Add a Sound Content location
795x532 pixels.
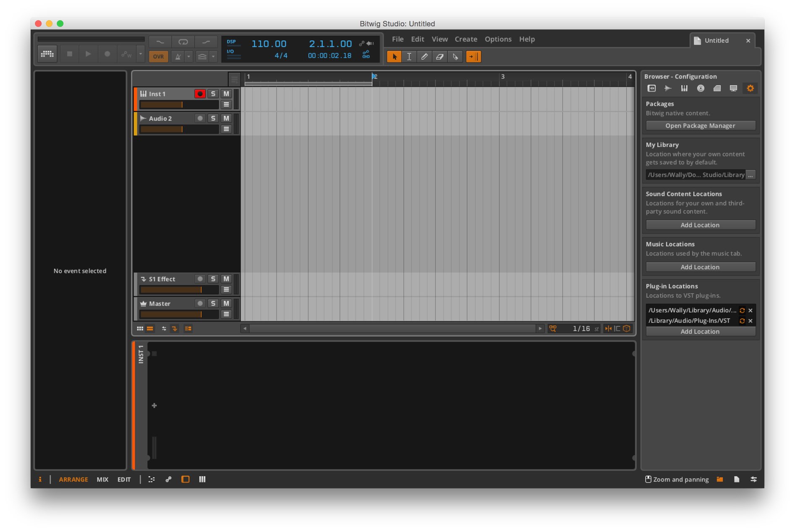(x=700, y=225)
